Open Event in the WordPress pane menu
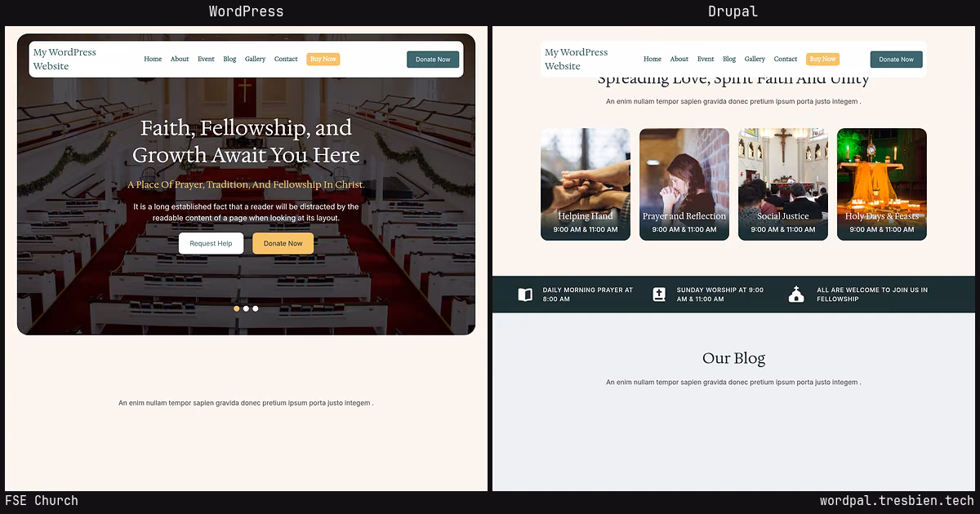Image resolution: width=980 pixels, height=514 pixels. tap(206, 59)
